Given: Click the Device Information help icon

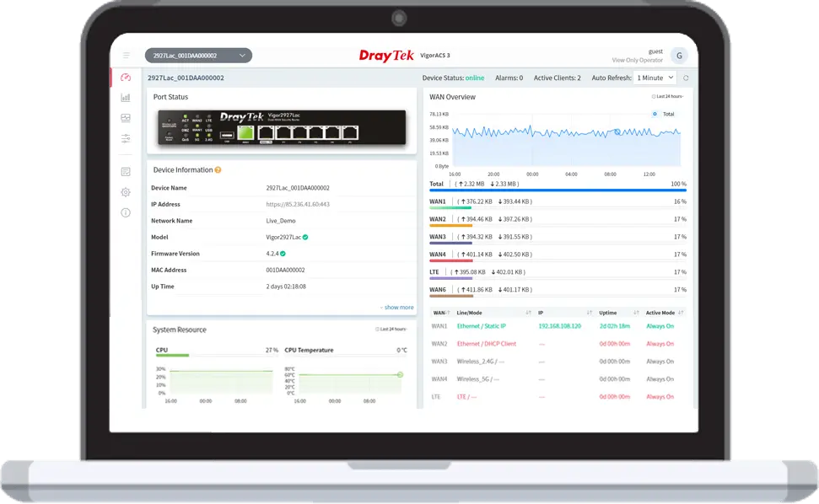Looking at the screenshot, I should pyautogui.click(x=218, y=170).
